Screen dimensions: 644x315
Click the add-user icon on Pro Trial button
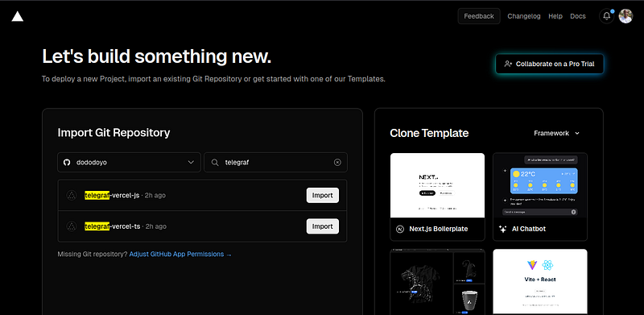tap(508, 64)
